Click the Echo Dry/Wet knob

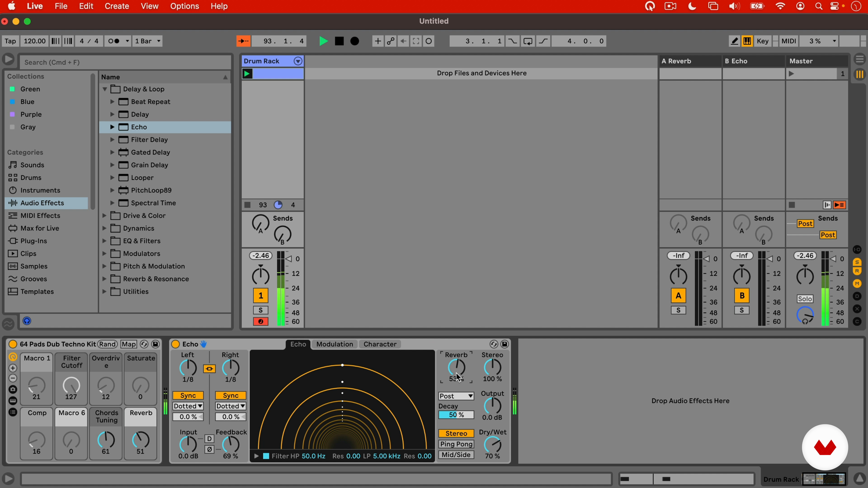pos(492,445)
